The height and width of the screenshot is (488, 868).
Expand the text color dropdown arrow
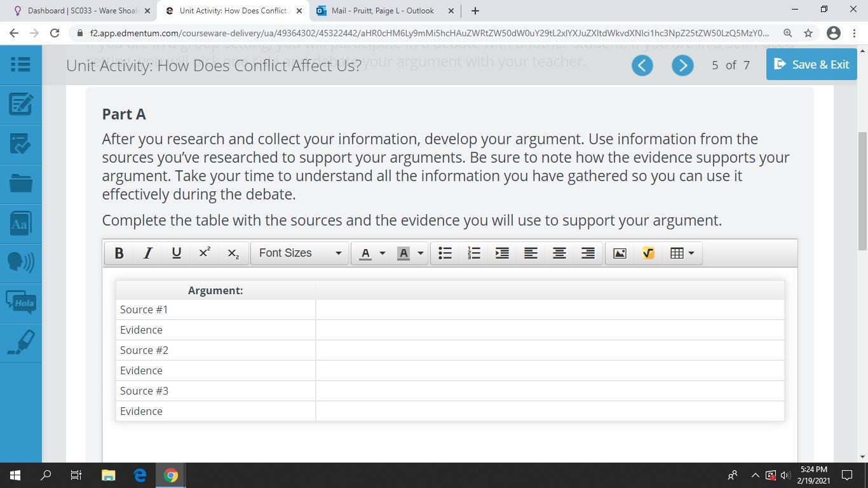tap(382, 253)
